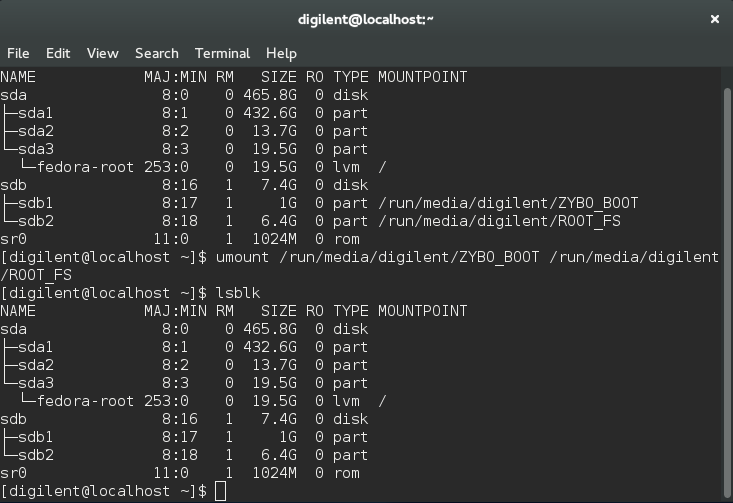
Task: Click 8:16 in the listing after umount
Action: tap(180, 419)
